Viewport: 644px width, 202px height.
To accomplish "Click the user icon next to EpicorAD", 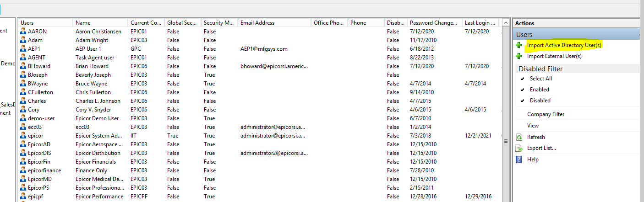I will 23,144.
